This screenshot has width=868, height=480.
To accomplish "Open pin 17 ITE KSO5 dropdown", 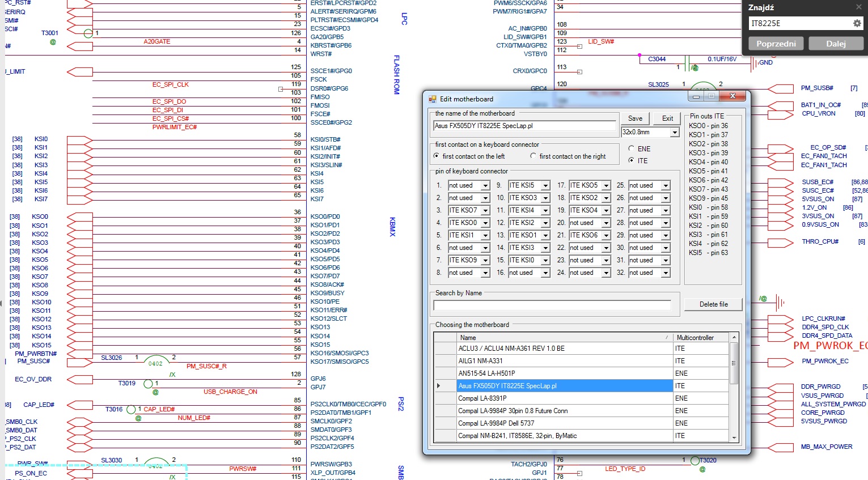I will point(606,185).
